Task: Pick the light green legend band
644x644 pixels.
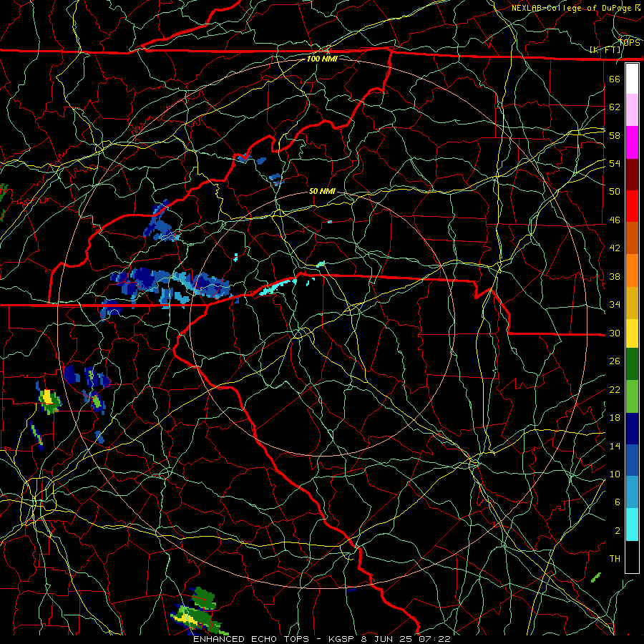Action: 632,396
